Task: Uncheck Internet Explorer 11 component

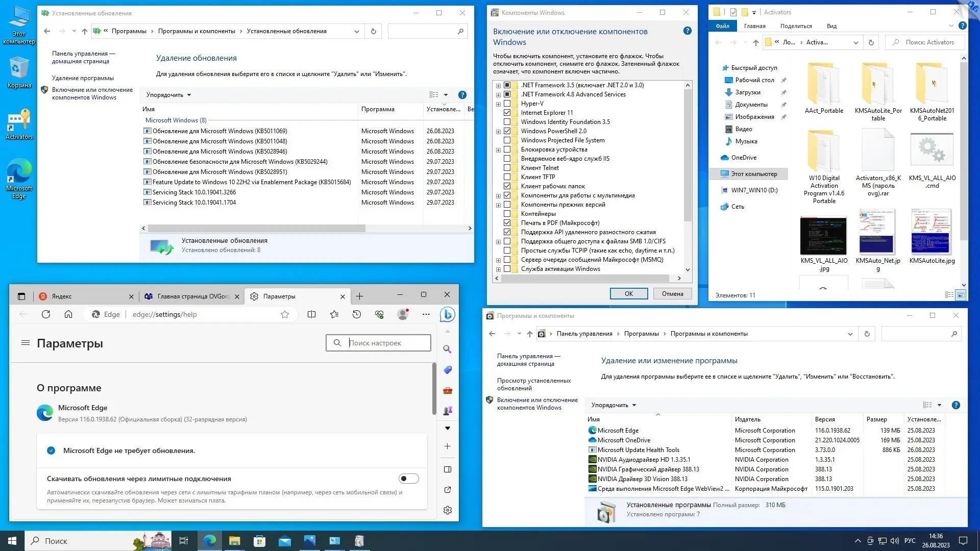Action: (x=507, y=113)
